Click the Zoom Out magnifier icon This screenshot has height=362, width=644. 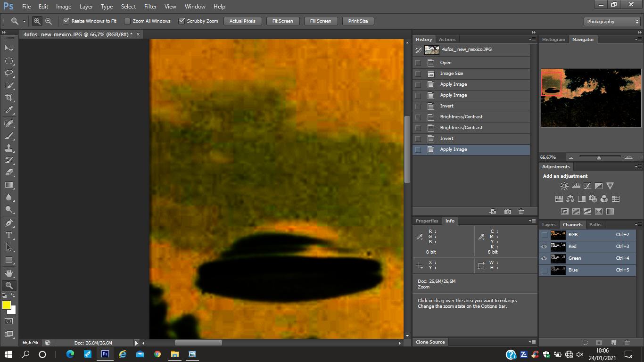coord(49,21)
